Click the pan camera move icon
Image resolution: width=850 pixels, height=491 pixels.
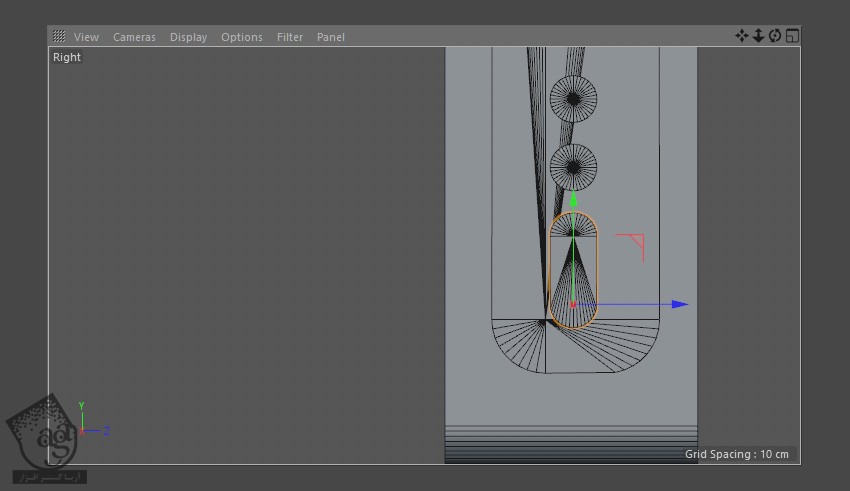[741, 36]
